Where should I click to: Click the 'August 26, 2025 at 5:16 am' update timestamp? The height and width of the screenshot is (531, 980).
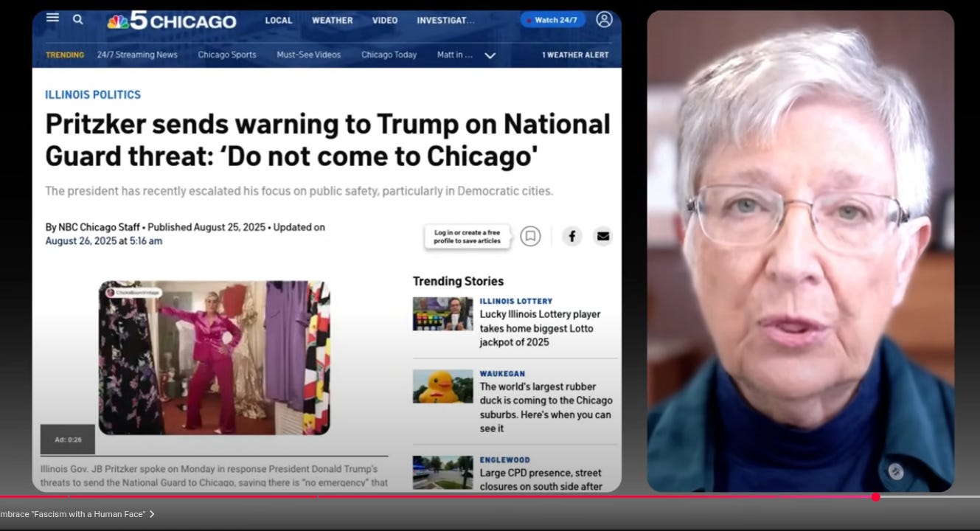click(104, 241)
